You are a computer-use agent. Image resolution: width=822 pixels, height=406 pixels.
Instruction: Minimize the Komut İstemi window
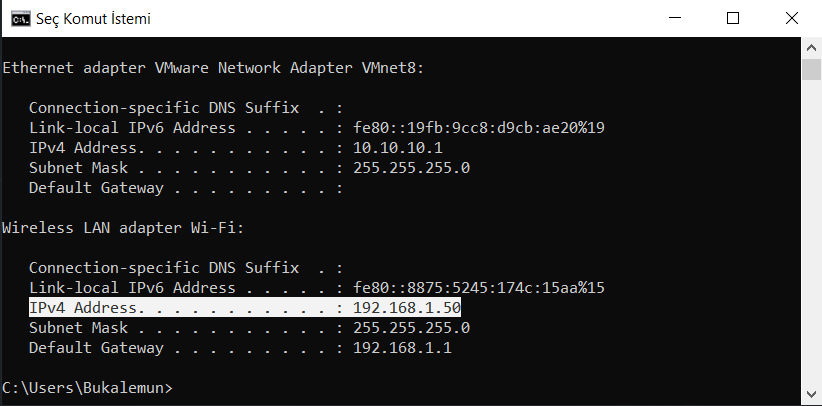pos(675,18)
